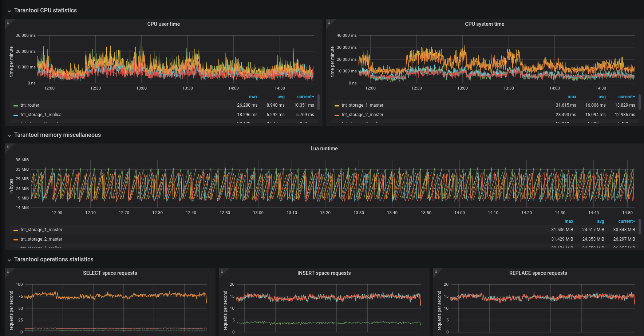
Task: Toggle tnt_storage_1_master series in CPU system time
Action: tap(362, 105)
